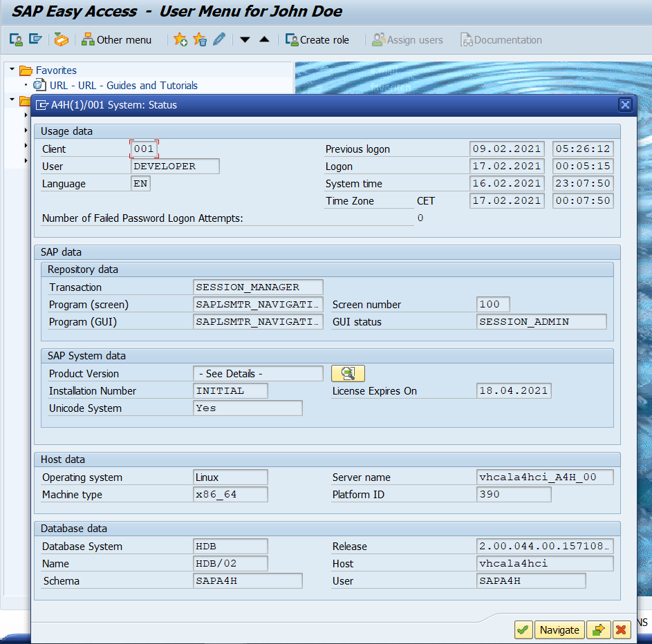The width and height of the screenshot is (652, 644).
Task: Select the Client field showing 001
Action: pyautogui.click(x=143, y=149)
